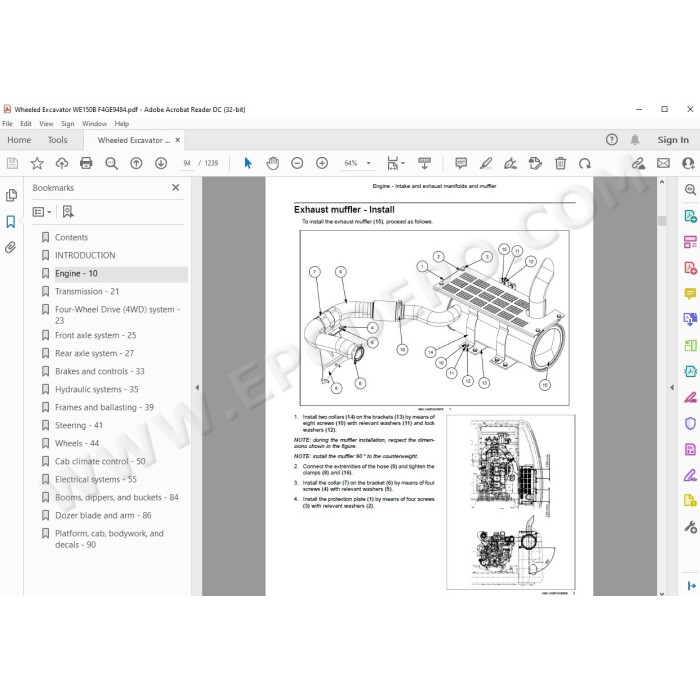Click the page number field showing 94
This screenshot has width=700, height=700.
(x=187, y=163)
